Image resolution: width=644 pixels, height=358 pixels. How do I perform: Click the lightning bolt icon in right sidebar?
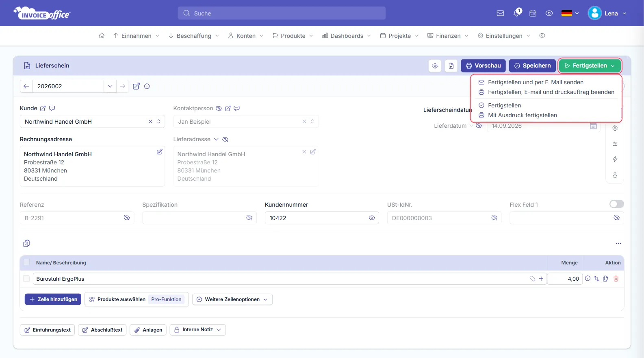pos(615,159)
